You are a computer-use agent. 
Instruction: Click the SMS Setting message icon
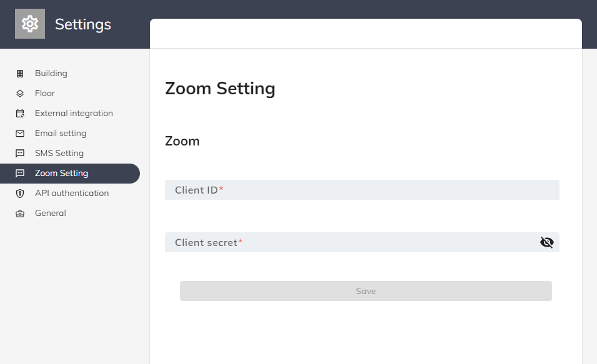click(20, 154)
